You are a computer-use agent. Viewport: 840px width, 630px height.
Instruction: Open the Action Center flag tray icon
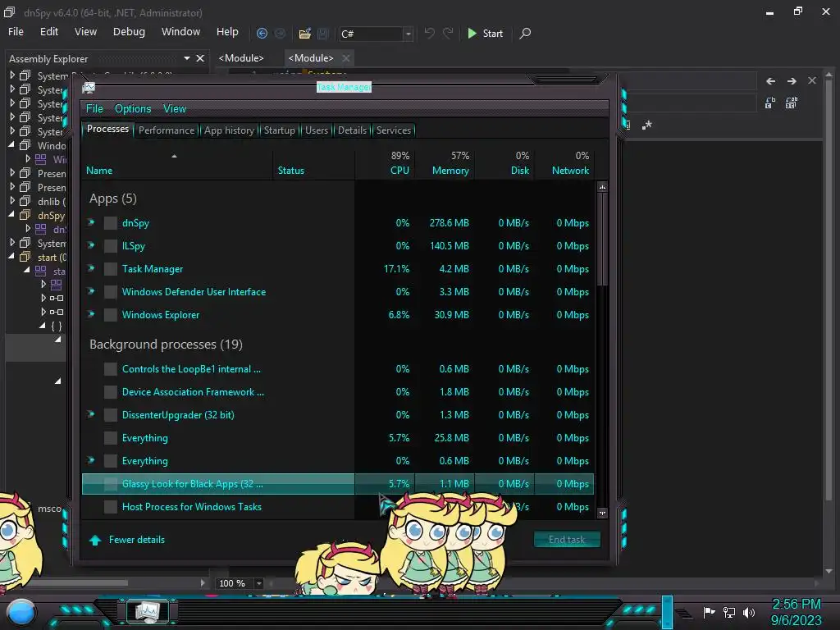710,612
